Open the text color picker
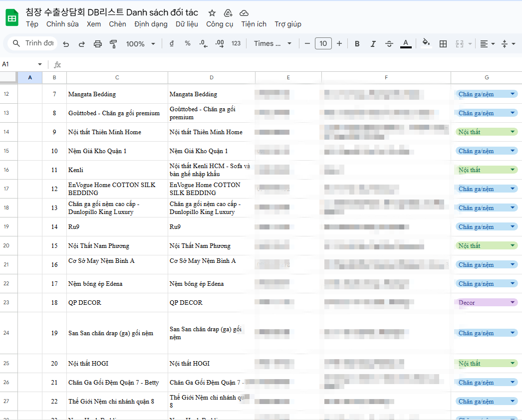522x420 pixels. [x=406, y=44]
